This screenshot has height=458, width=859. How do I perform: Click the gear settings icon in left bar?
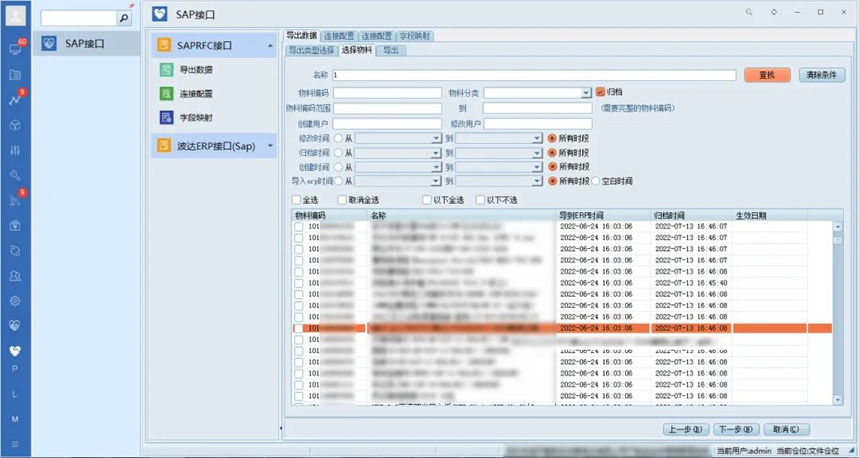15,300
